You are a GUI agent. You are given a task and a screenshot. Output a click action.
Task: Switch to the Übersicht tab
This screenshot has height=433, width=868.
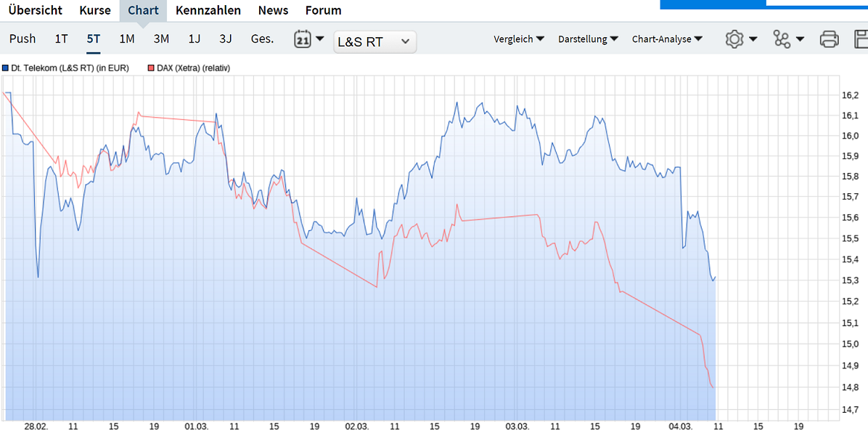(x=36, y=10)
